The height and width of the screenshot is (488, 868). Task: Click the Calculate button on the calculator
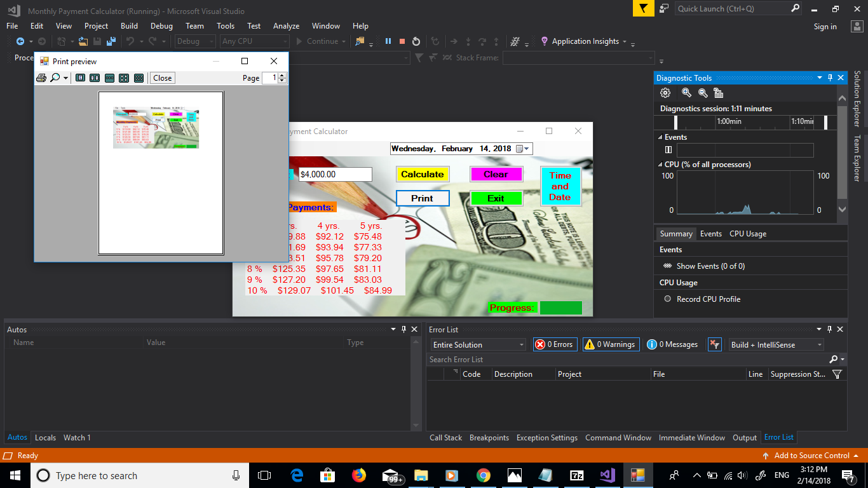pos(423,173)
